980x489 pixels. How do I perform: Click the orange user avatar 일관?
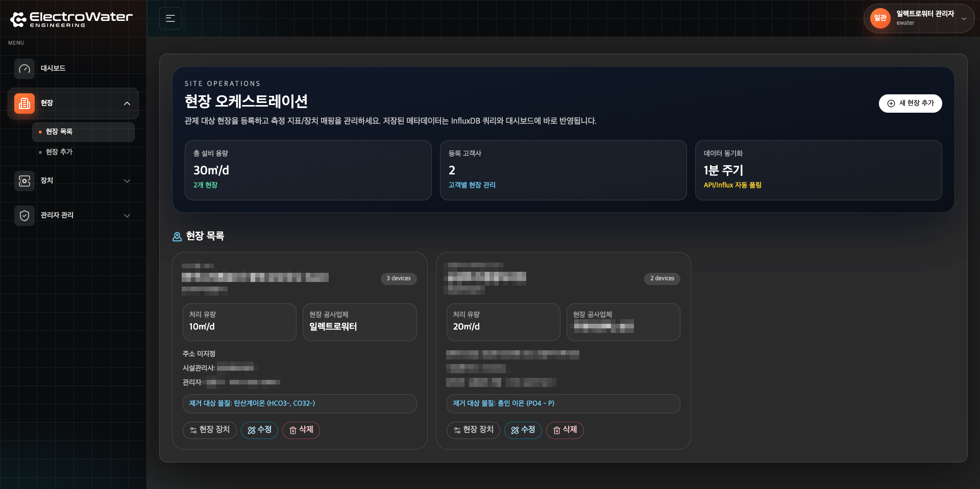(x=880, y=18)
